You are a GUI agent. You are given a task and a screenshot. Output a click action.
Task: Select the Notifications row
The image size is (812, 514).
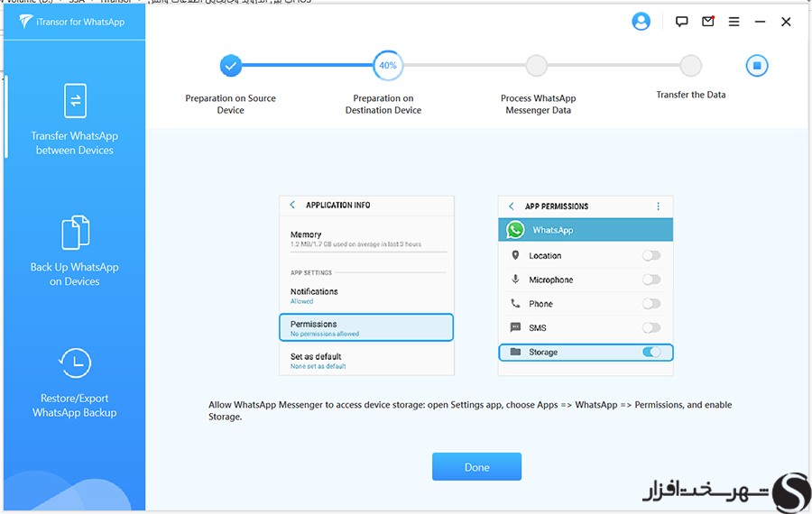coord(366,296)
